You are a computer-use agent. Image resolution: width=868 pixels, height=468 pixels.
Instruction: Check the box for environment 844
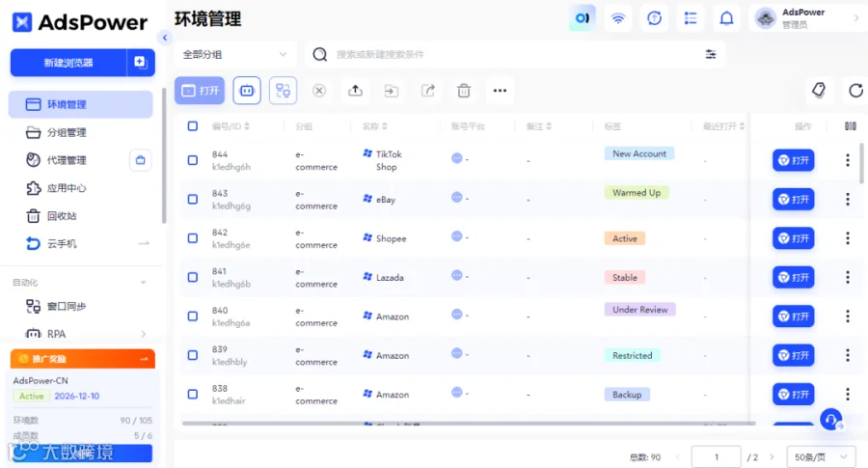193,160
